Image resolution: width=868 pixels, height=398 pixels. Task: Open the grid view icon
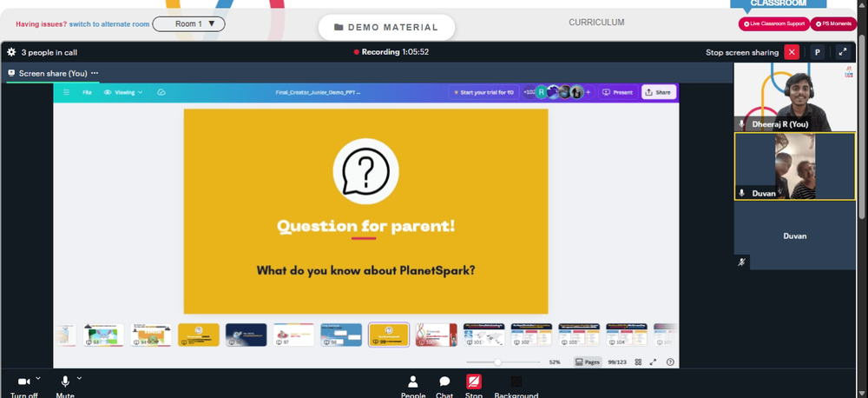tap(638, 362)
